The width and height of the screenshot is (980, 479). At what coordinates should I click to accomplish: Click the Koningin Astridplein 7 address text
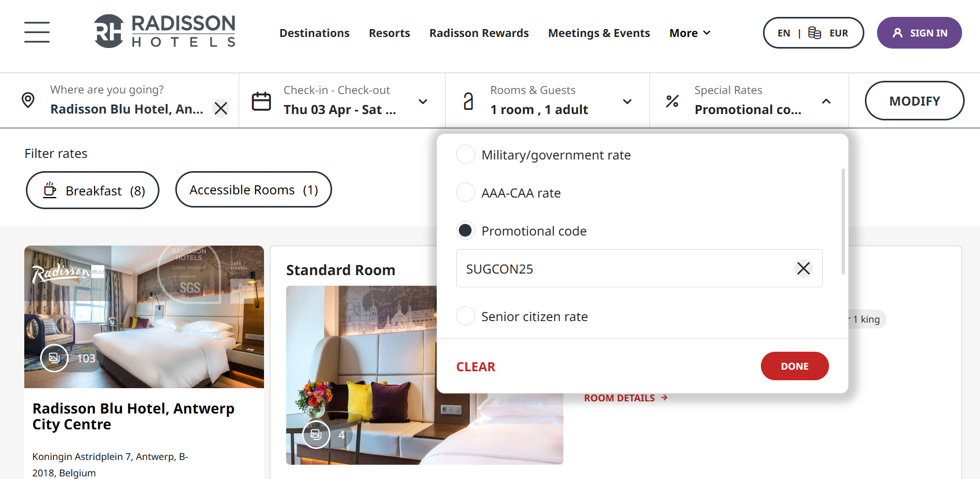pos(110,465)
